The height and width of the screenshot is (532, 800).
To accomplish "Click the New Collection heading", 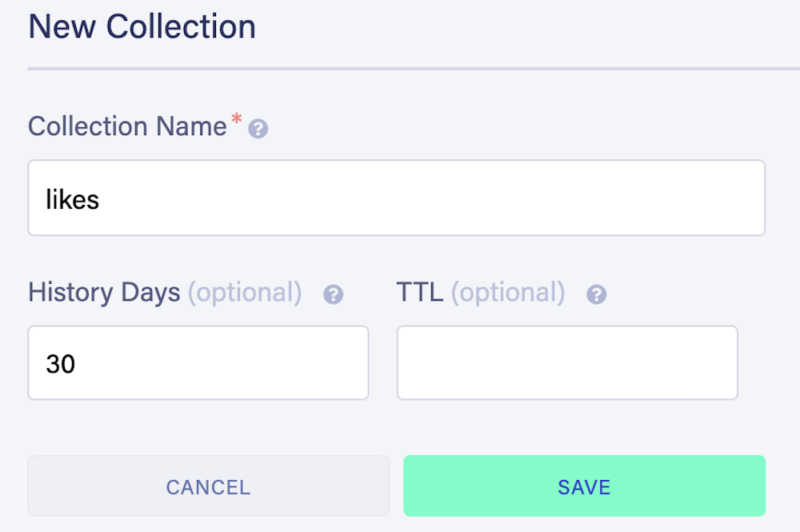I will (x=142, y=27).
